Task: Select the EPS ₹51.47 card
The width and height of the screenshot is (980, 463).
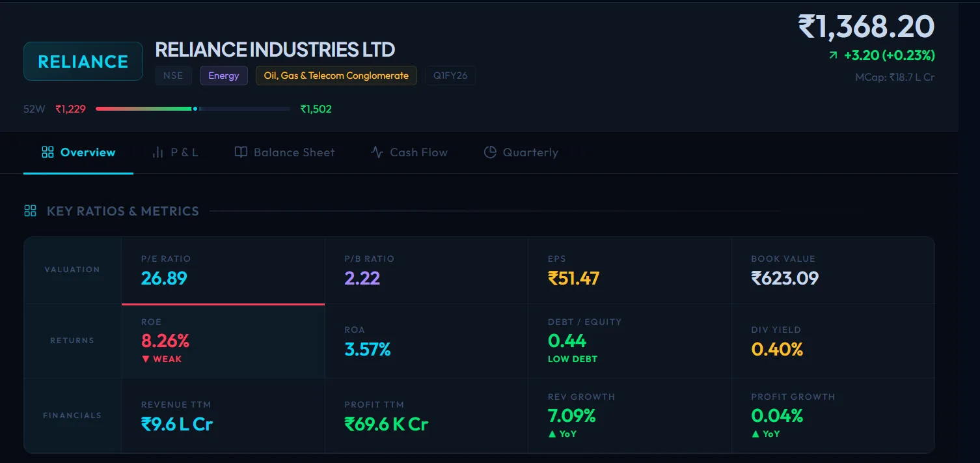Action: 630,270
